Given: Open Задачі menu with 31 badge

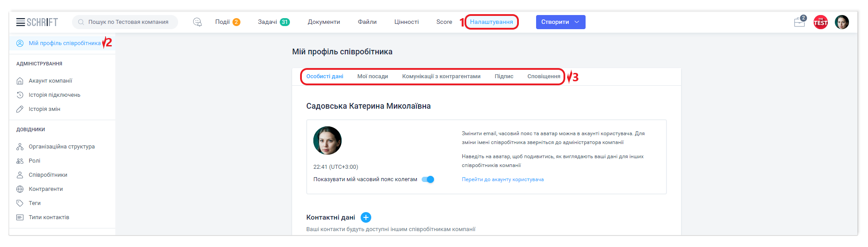Looking at the screenshot, I should tap(273, 22).
